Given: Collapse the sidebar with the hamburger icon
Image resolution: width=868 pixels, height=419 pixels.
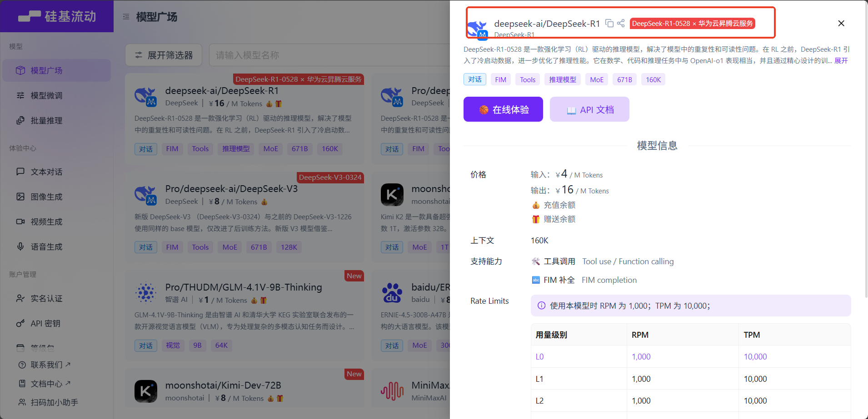Looking at the screenshot, I should pyautogui.click(x=126, y=15).
